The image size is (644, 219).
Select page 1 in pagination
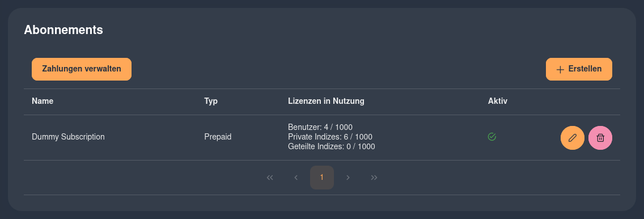coord(321,178)
